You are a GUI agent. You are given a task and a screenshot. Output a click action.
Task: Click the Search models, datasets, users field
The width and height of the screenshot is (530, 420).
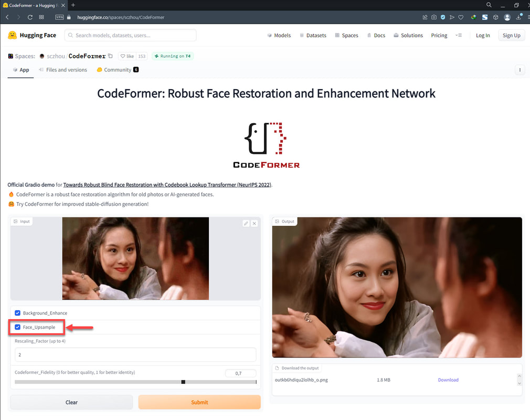(x=131, y=35)
